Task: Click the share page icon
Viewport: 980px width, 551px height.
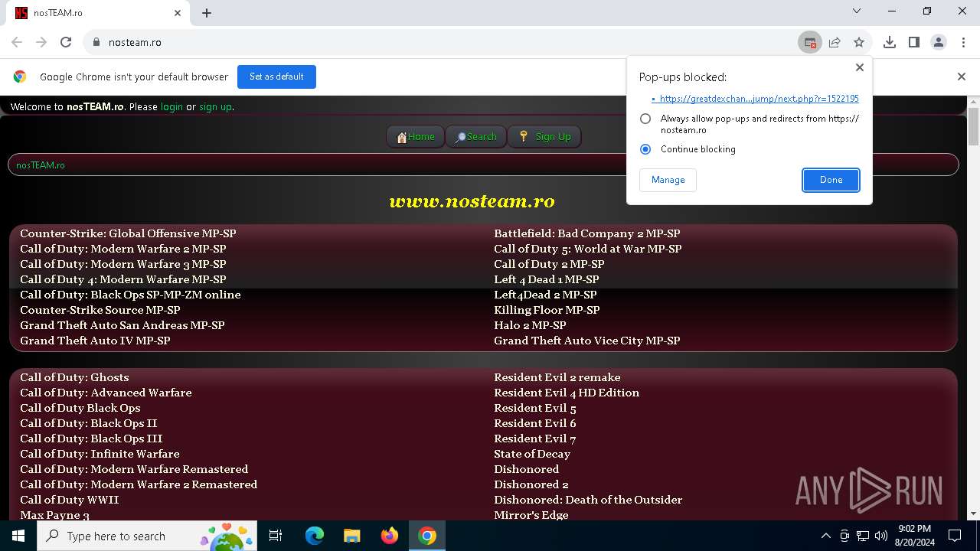Action: [835, 42]
